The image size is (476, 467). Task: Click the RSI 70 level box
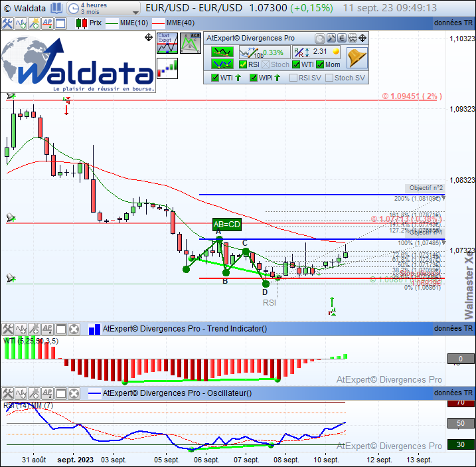point(461,403)
